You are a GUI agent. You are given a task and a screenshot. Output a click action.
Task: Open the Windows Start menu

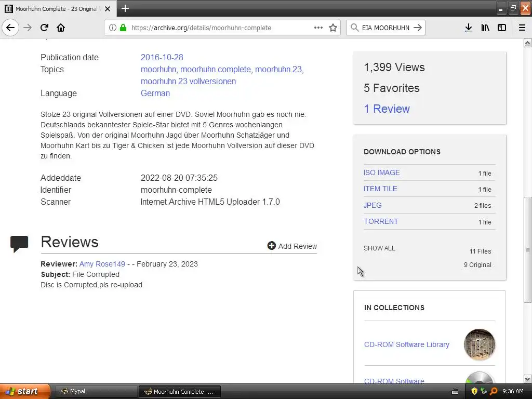click(x=25, y=391)
